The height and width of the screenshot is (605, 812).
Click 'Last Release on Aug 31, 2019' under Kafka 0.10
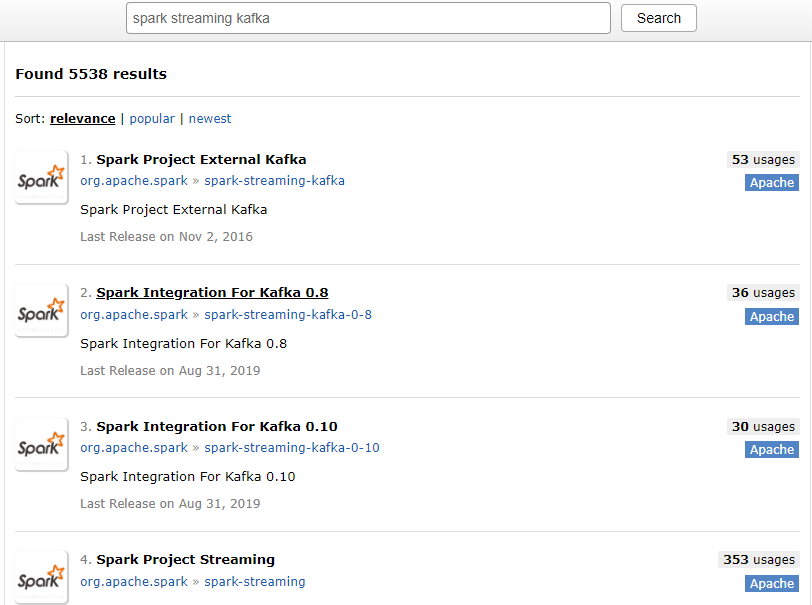pos(170,504)
